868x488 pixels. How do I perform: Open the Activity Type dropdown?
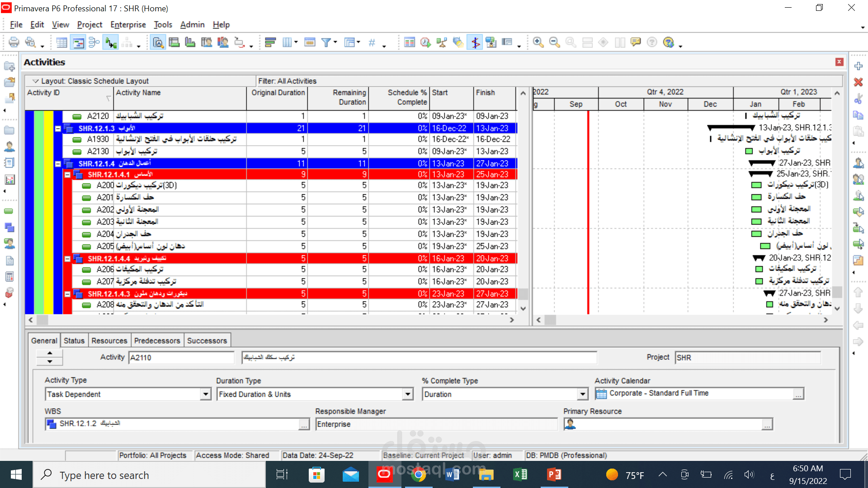[x=206, y=394]
